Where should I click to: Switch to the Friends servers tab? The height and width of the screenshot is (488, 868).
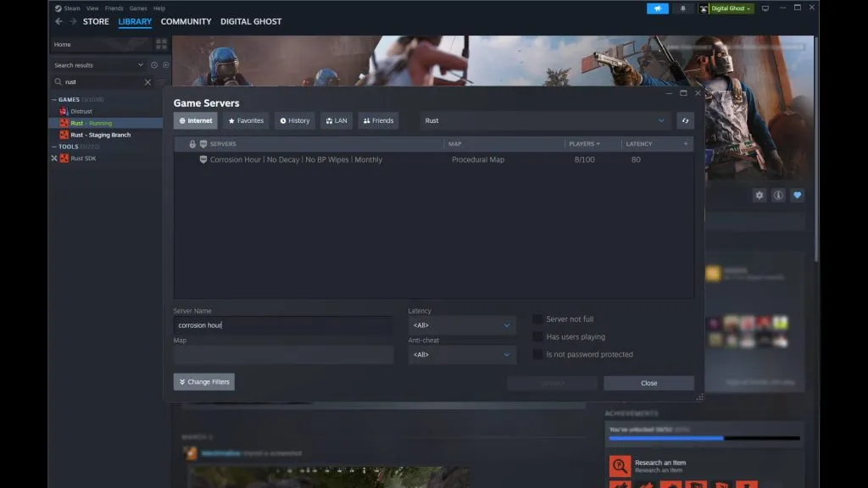[378, 120]
